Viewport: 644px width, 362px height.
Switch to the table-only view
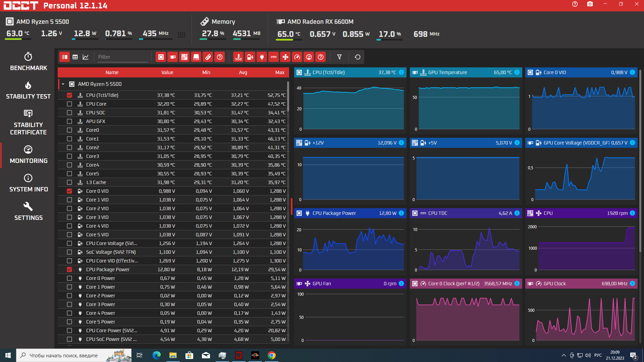75,57
